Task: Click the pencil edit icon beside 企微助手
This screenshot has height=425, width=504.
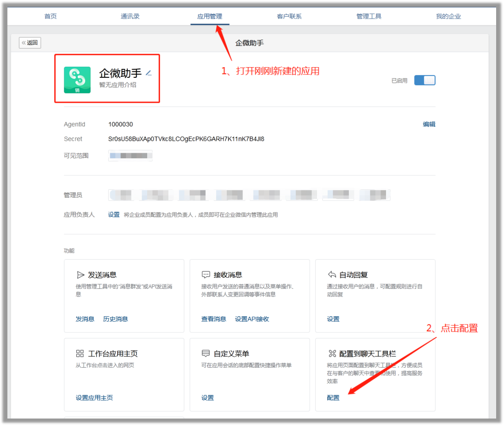Action: [149, 73]
